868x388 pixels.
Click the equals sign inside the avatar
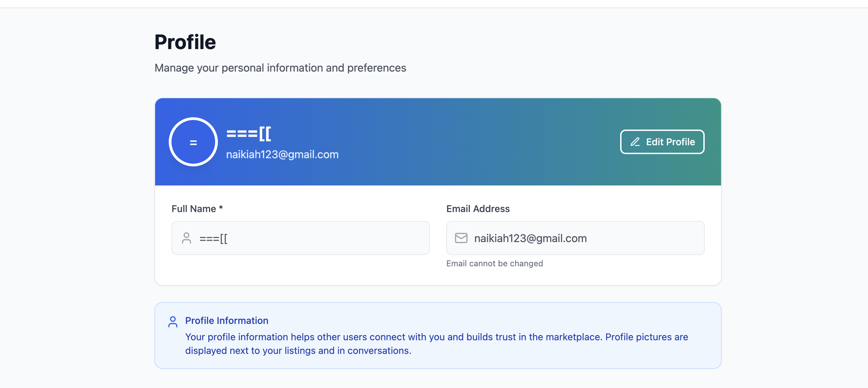[x=193, y=143]
